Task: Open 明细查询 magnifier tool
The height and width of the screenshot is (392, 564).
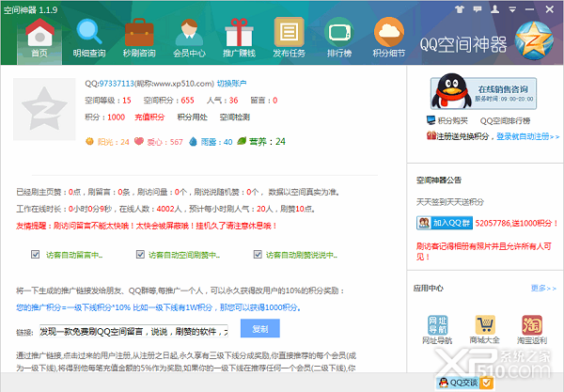Action: pos(89,39)
